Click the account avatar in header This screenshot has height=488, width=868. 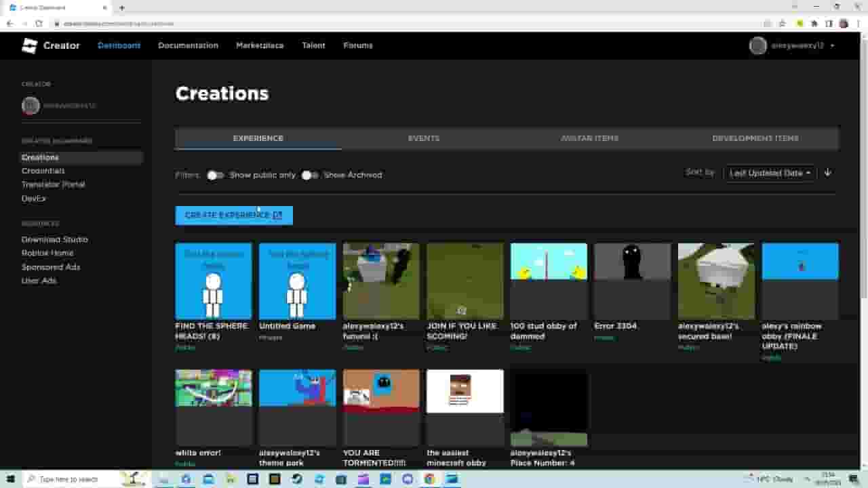pyautogui.click(x=757, y=45)
